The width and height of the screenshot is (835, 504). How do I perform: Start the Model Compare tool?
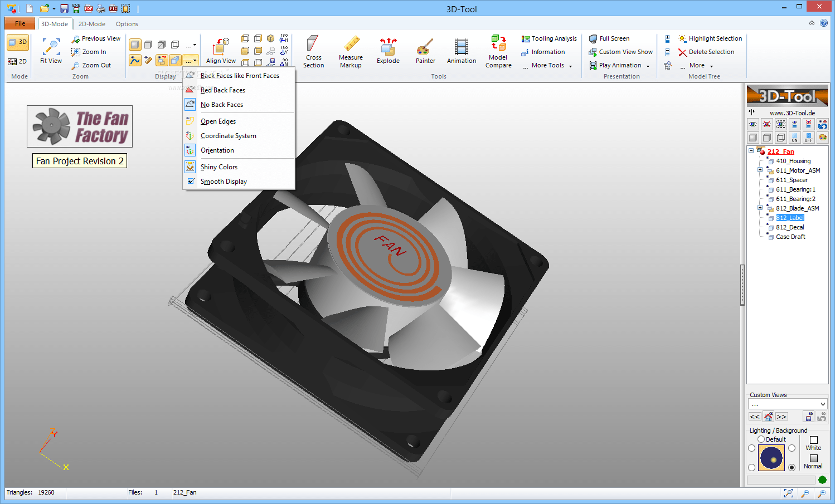pos(498,51)
